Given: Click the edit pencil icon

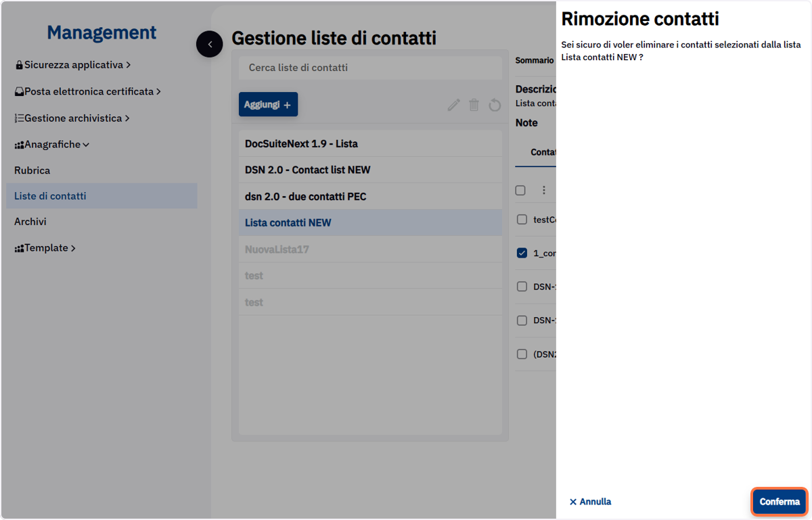Looking at the screenshot, I should point(454,105).
